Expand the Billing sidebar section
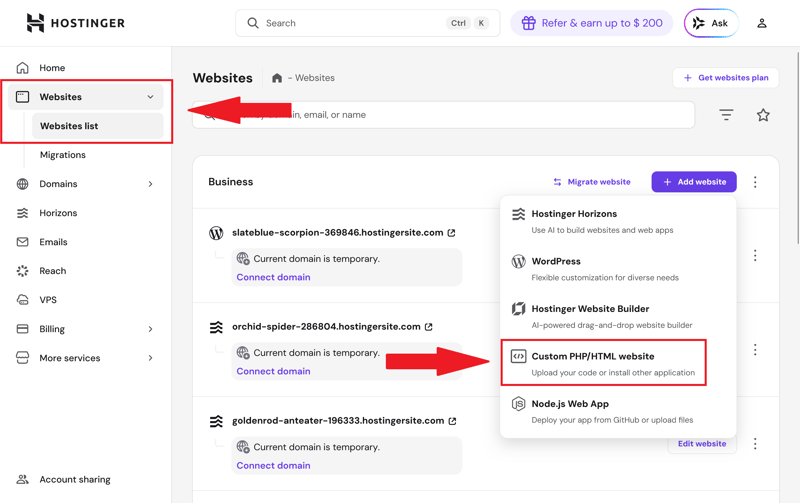 [150, 329]
